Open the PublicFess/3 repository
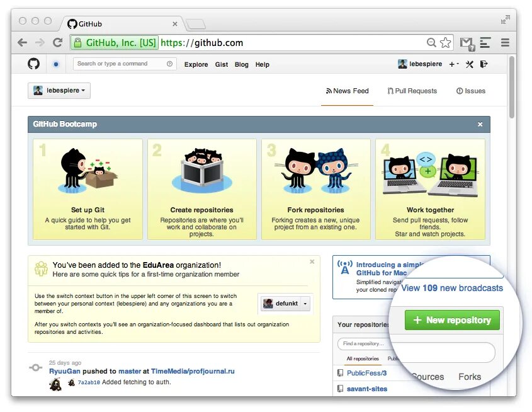 pyautogui.click(x=367, y=373)
